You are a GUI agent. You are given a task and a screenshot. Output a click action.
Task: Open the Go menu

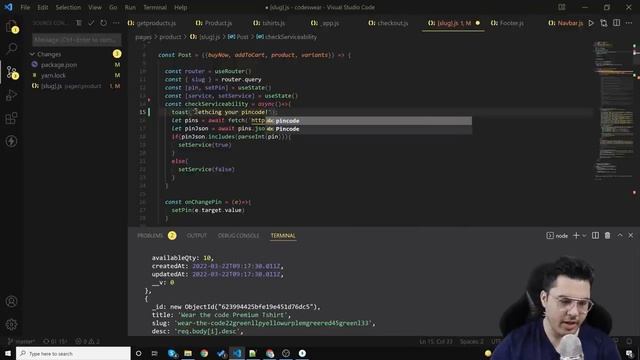click(113, 7)
